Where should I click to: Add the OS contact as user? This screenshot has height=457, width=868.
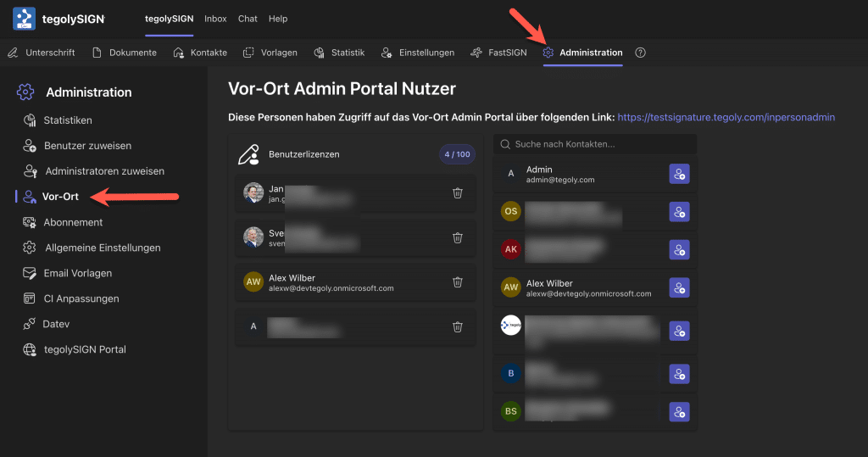679,212
